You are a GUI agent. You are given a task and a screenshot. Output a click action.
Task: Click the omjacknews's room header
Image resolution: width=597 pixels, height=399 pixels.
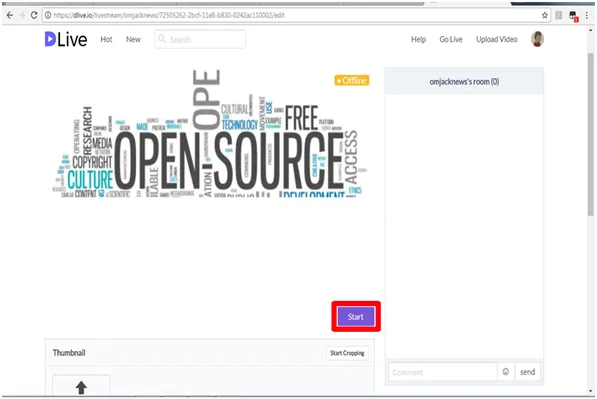tap(464, 81)
